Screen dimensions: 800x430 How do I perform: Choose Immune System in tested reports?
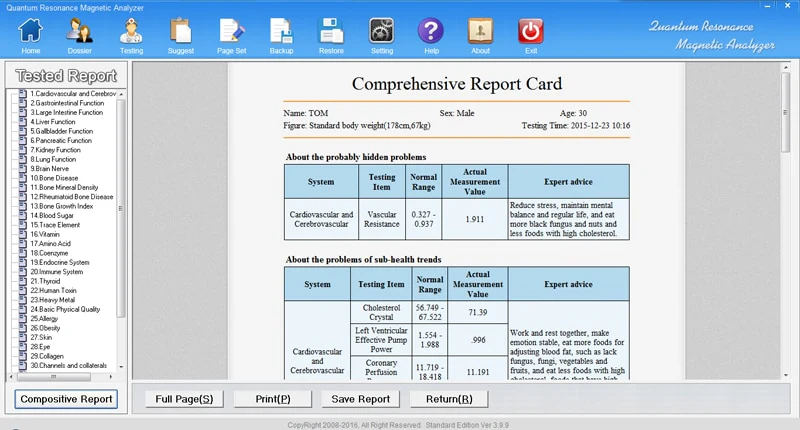pos(59,272)
